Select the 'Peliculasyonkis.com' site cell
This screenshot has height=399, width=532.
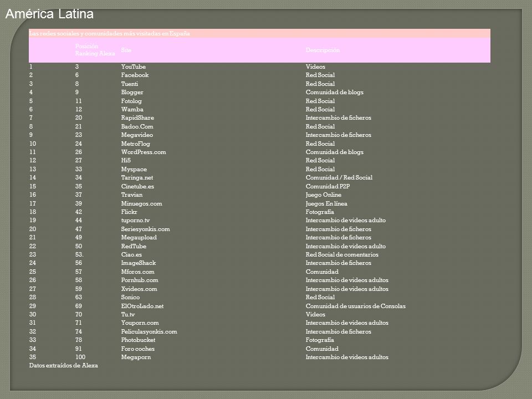(149, 331)
